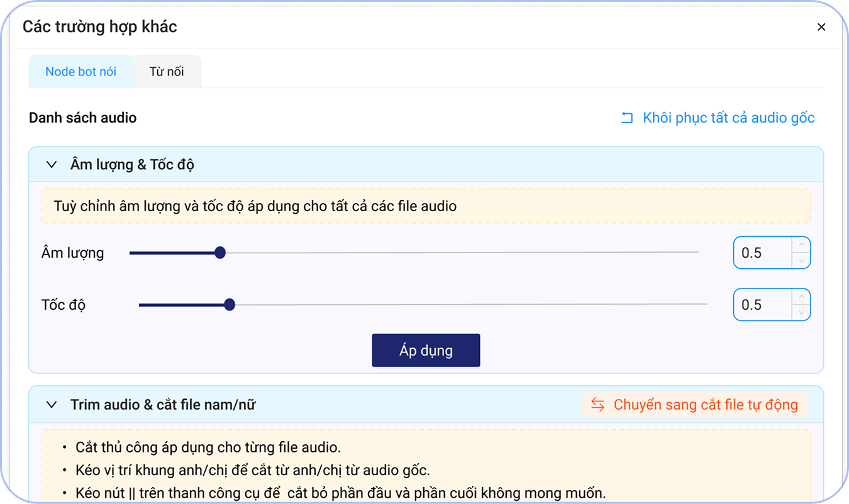Click the "Trim audio & cắt file nam/nữ" title
Viewport: 849px width, 504px height.
tap(163, 405)
